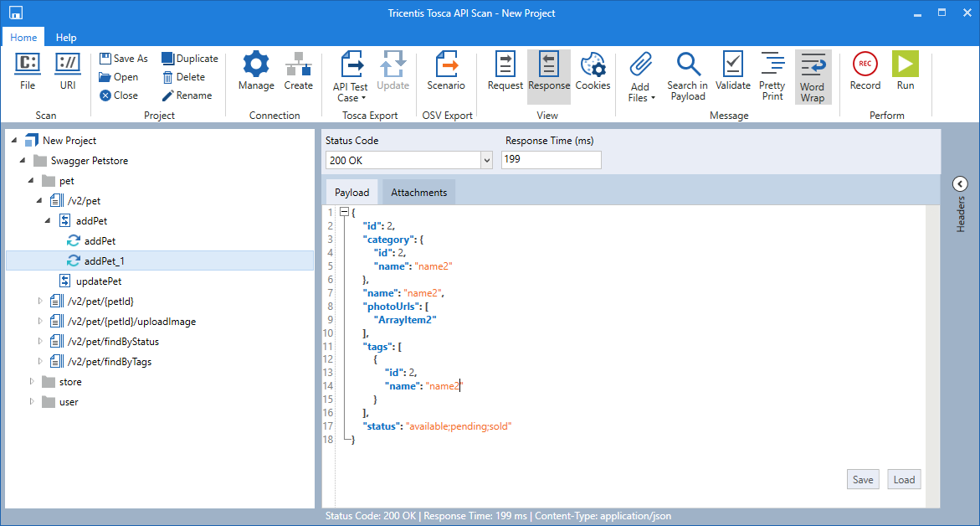Switch to the Attachments tab

coord(418,193)
